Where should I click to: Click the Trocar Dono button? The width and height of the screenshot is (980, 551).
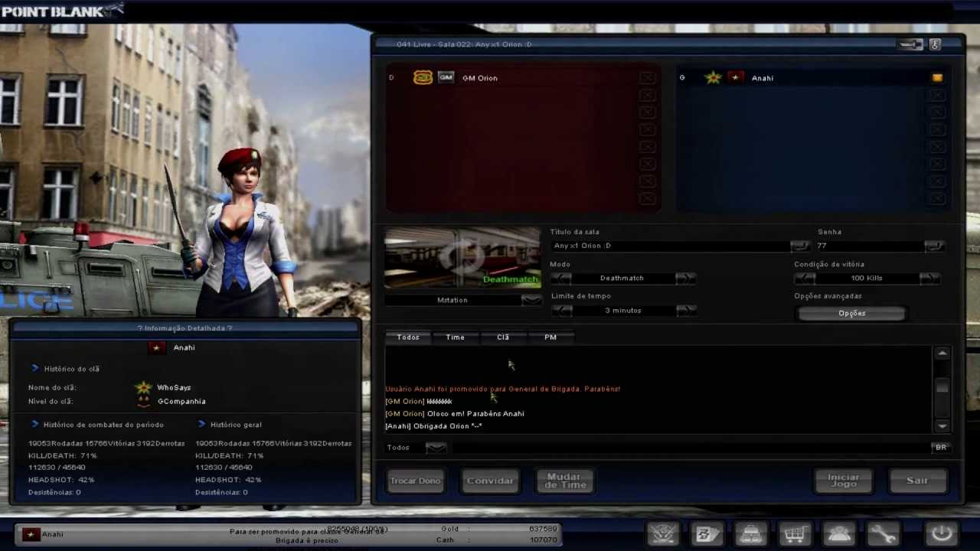(x=416, y=481)
